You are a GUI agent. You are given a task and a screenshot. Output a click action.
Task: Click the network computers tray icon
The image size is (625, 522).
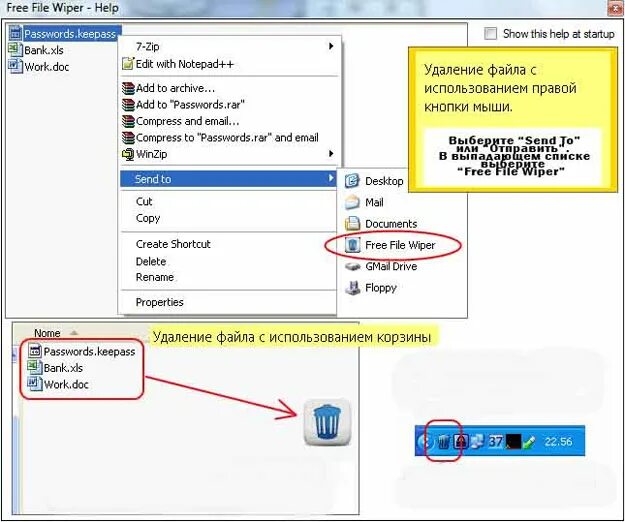[x=477, y=442]
